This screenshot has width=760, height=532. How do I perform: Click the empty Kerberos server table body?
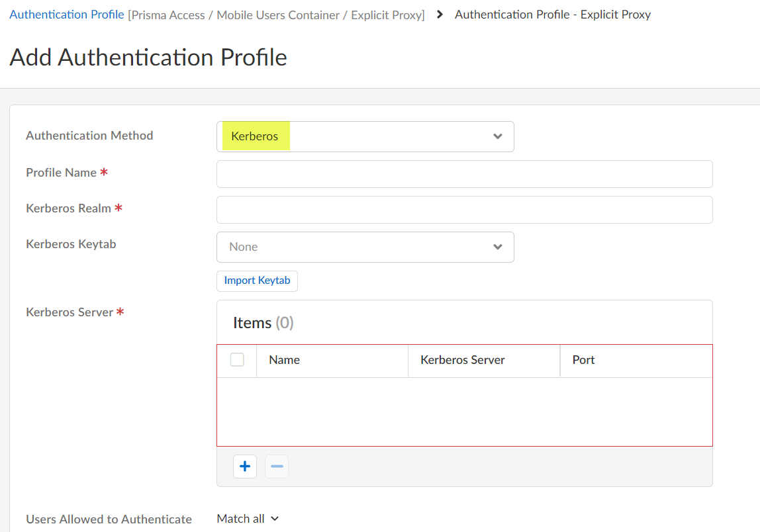464,411
